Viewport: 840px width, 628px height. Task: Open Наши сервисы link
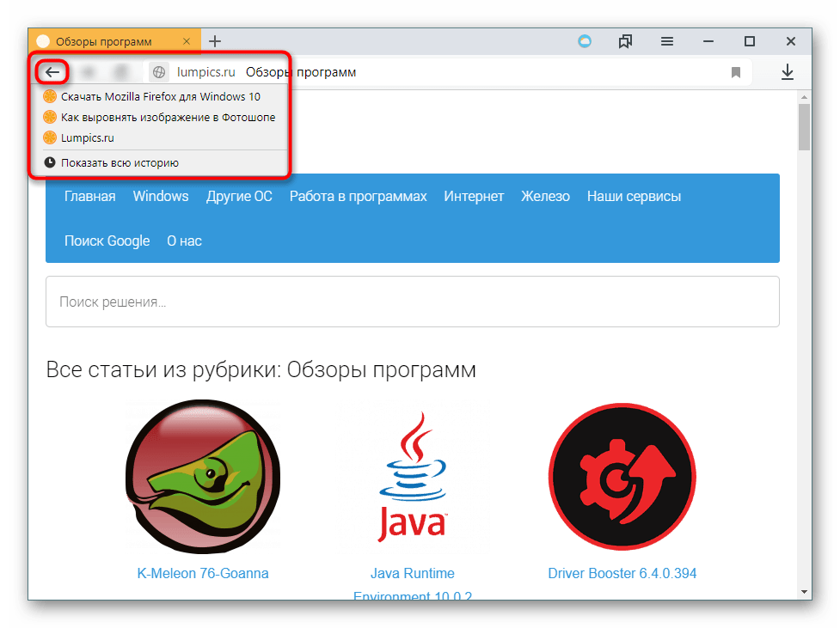634,197
